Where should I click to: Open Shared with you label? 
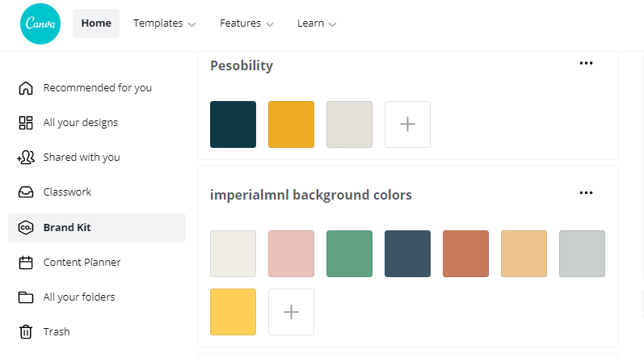pyautogui.click(x=82, y=158)
